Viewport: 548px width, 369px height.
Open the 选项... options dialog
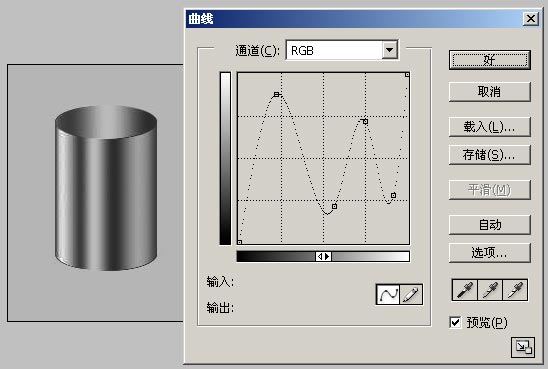tap(490, 253)
